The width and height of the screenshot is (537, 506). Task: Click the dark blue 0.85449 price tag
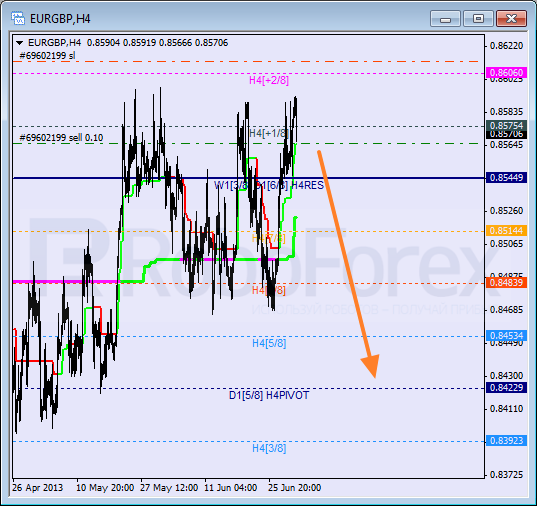click(506, 177)
